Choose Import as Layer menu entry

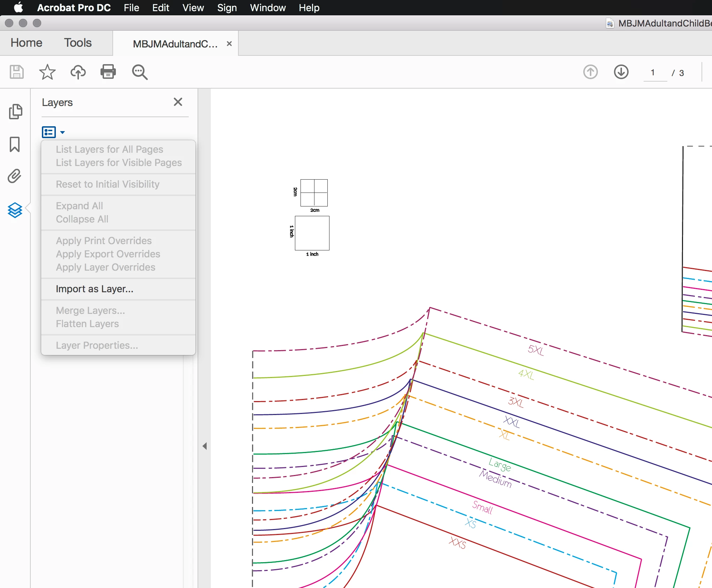[95, 289]
